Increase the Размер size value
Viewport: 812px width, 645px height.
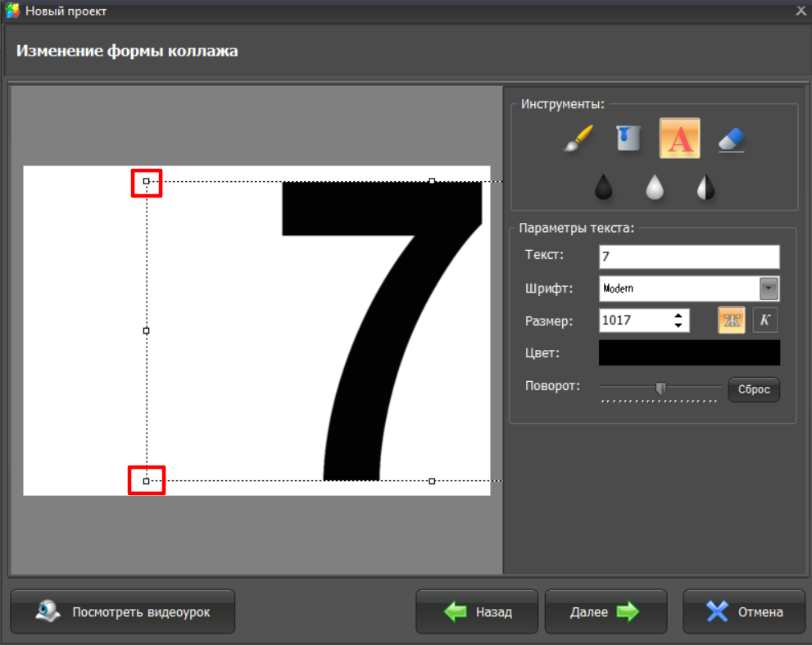coord(678,315)
